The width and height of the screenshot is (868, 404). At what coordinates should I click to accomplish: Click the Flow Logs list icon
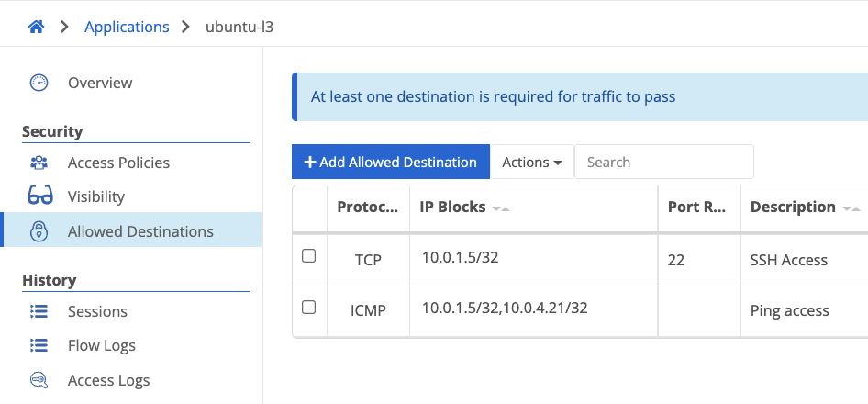click(39, 345)
